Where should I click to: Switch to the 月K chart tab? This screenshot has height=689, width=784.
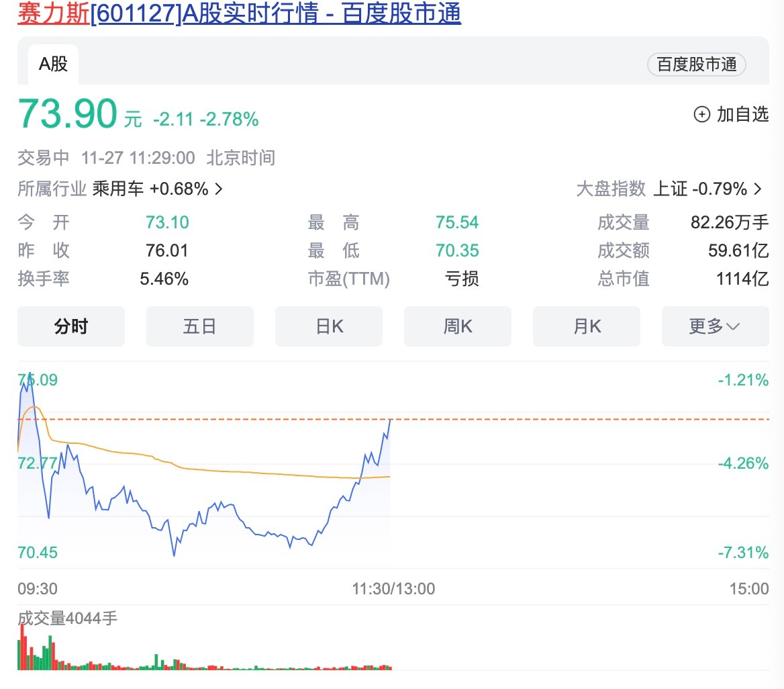587,326
